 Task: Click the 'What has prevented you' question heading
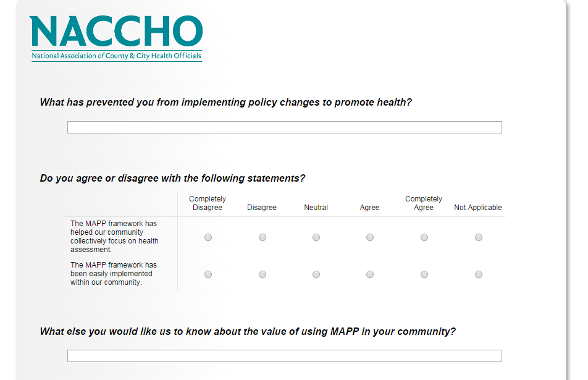pyautogui.click(x=225, y=103)
